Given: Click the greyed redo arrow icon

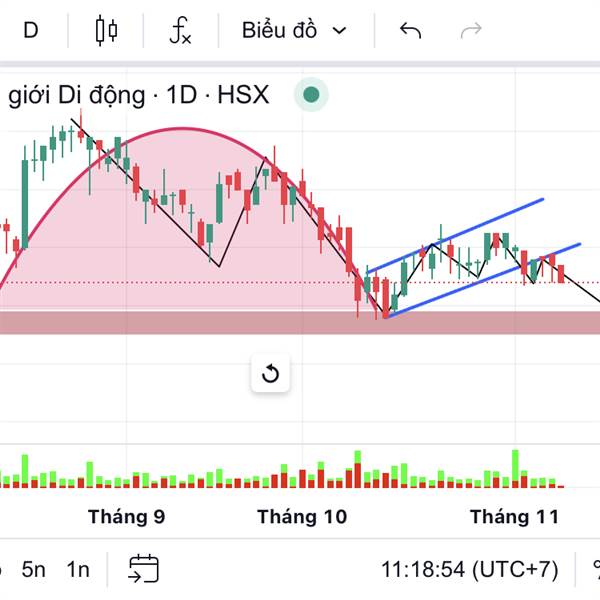Looking at the screenshot, I should coord(471,30).
